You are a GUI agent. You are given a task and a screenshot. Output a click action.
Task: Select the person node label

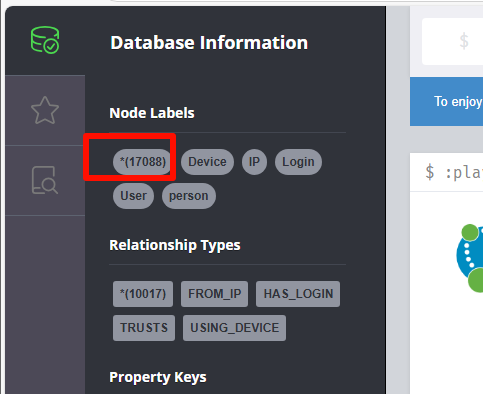[189, 196]
